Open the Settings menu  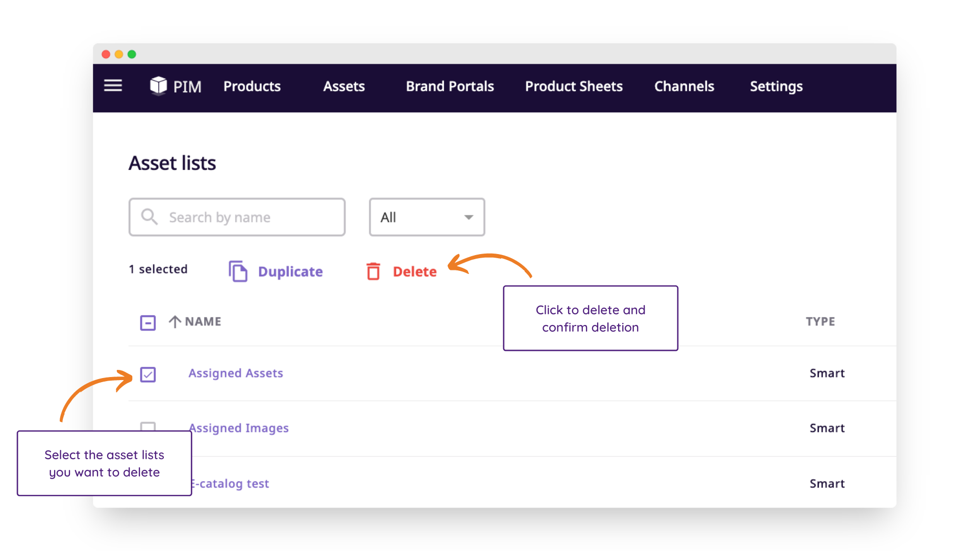[776, 86]
